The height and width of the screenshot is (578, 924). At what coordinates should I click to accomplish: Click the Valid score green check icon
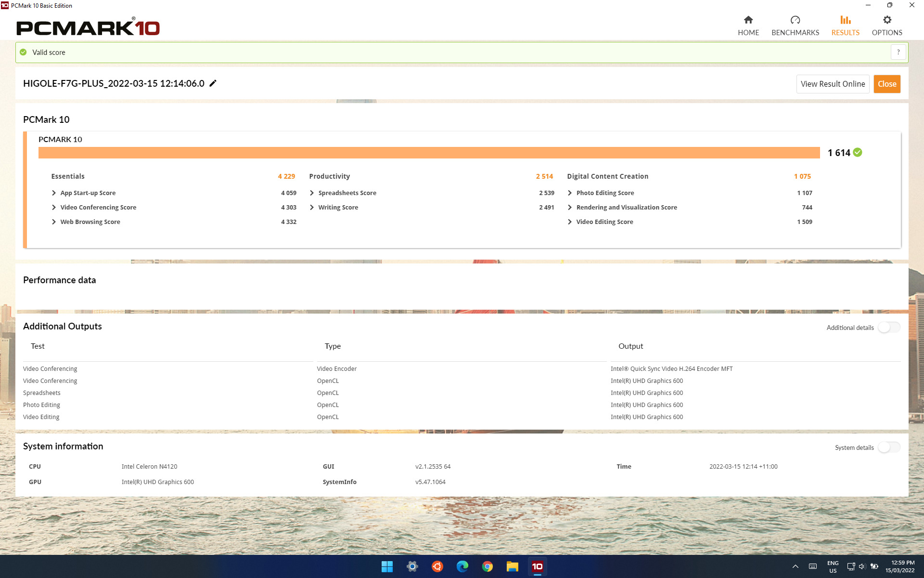(x=23, y=52)
